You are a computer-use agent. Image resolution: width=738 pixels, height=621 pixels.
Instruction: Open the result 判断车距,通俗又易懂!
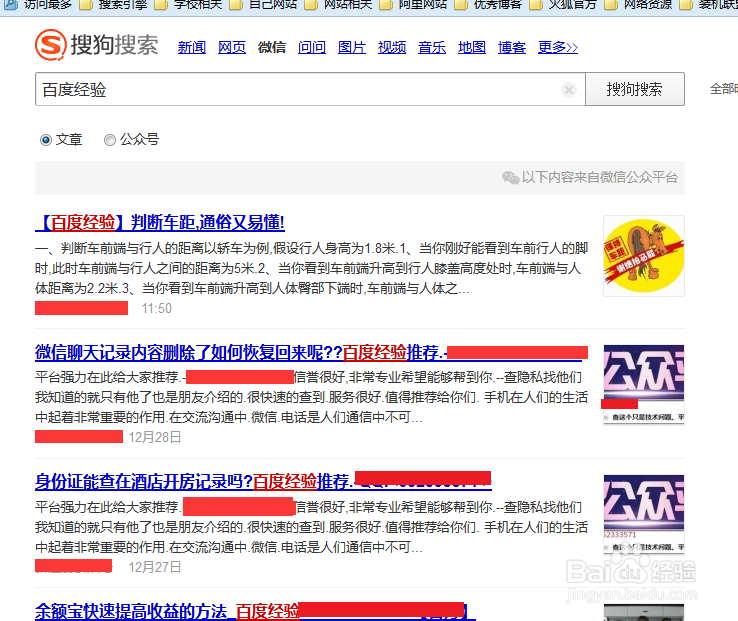(160, 223)
